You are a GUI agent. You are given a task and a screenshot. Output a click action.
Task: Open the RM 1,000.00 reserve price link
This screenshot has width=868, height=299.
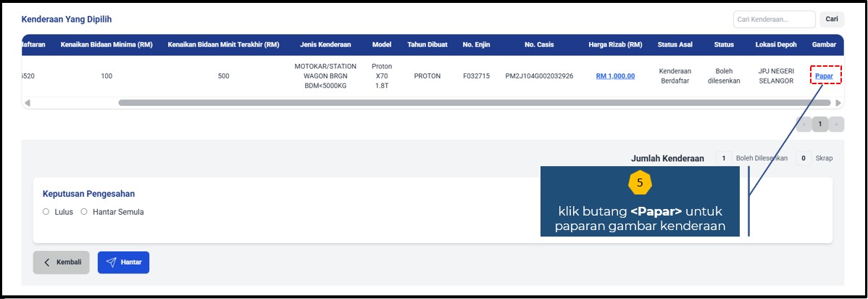615,76
